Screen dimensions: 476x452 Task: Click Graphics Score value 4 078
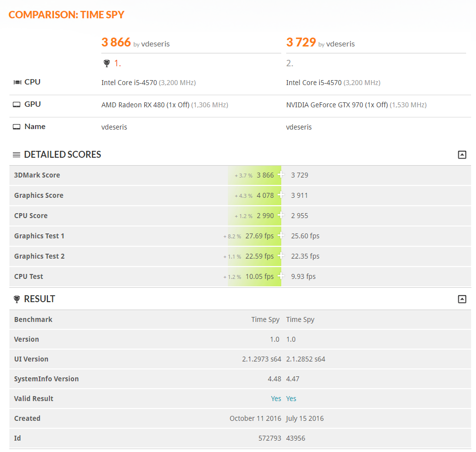(265, 195)
